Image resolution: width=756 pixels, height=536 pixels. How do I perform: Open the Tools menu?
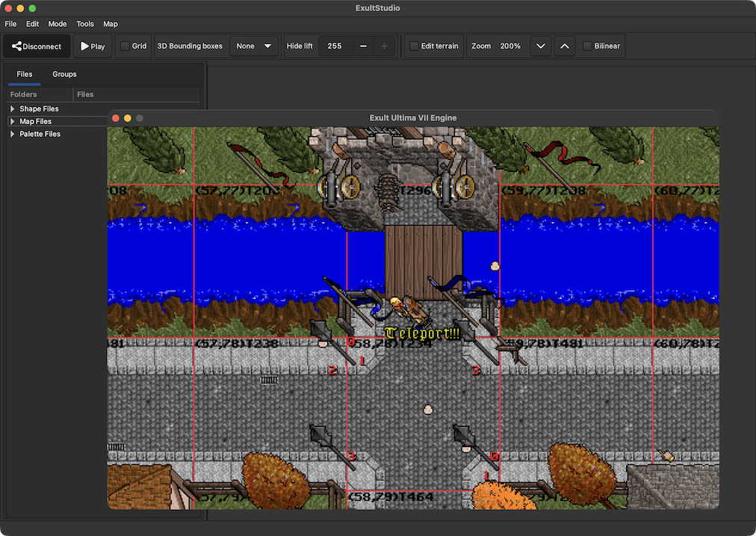coord(85,24)
